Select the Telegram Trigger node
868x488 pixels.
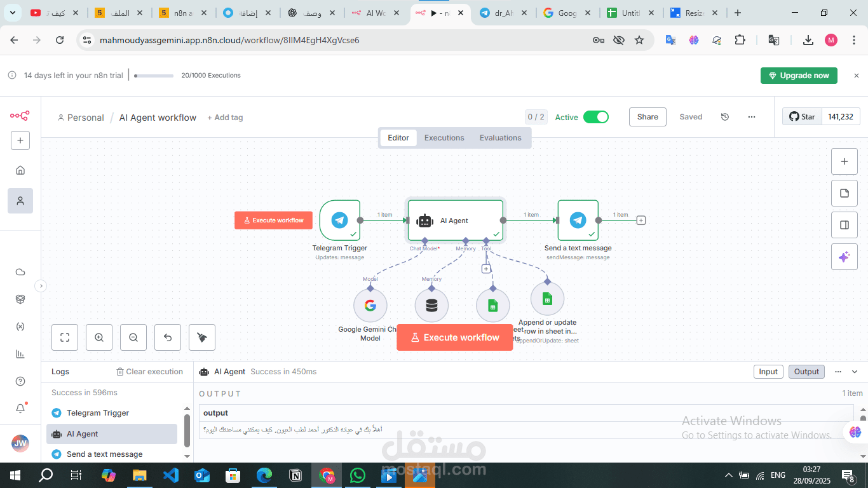(x=340, y=220)
